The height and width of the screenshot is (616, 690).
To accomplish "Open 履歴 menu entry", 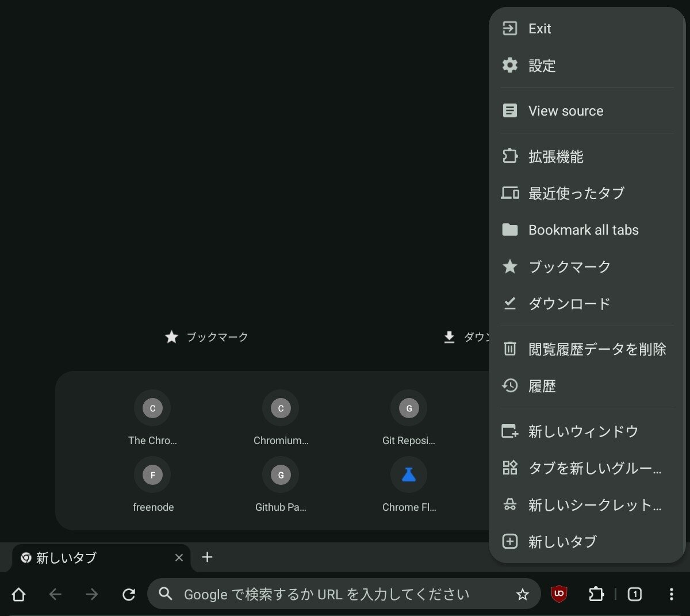I will 586,385.
